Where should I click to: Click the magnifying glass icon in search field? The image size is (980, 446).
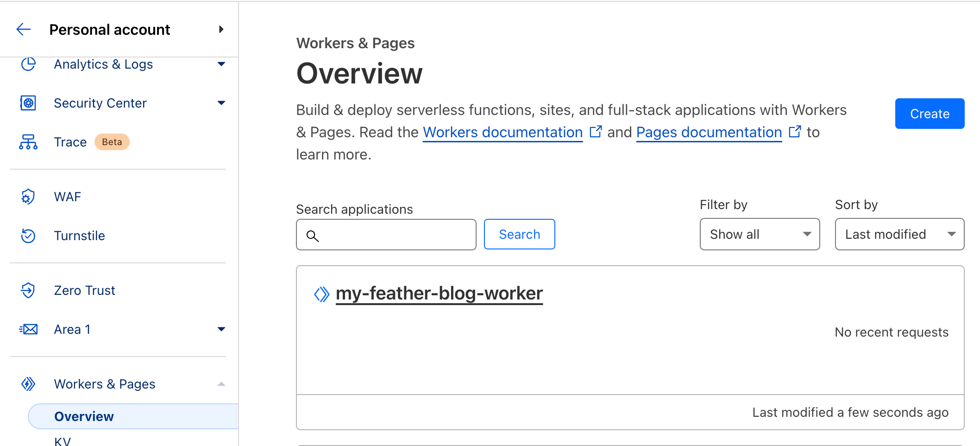coord(313,236)
